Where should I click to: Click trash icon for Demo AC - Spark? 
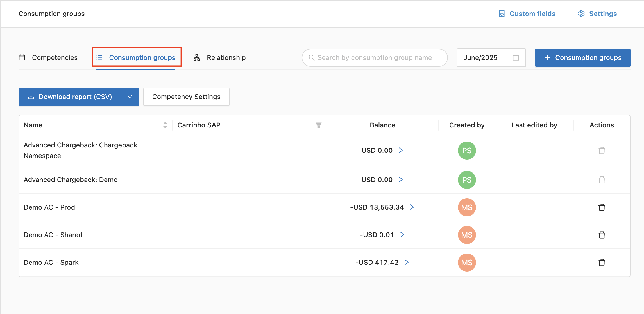coord(602,263)
